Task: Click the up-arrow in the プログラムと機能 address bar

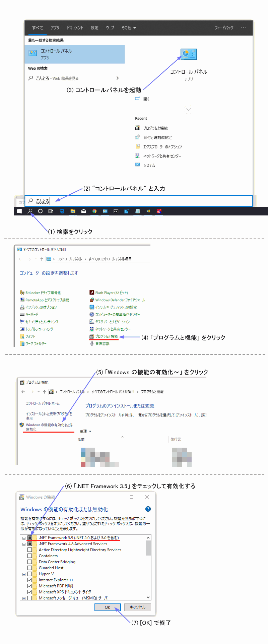Action: coord(45,392)
